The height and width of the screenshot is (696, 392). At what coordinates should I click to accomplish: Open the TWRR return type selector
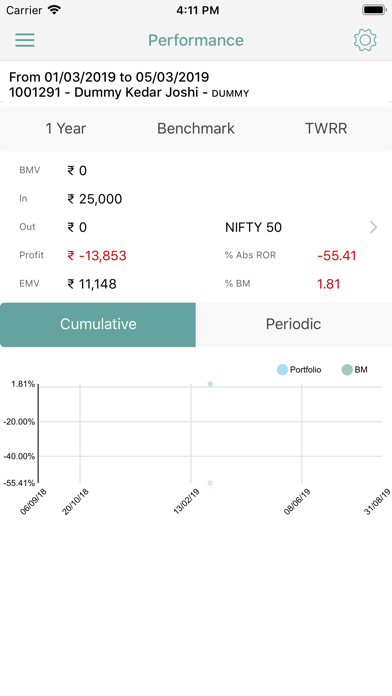click(x=326, y=129)
